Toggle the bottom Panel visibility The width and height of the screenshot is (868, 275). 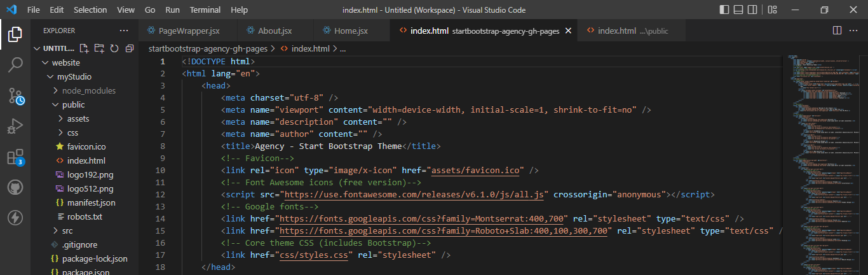tap(739, 10)
